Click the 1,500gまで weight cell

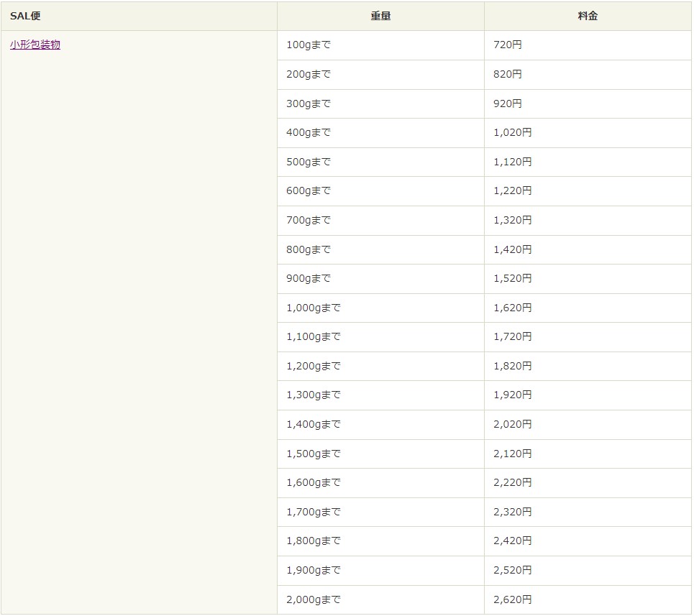tap(314, 454)
